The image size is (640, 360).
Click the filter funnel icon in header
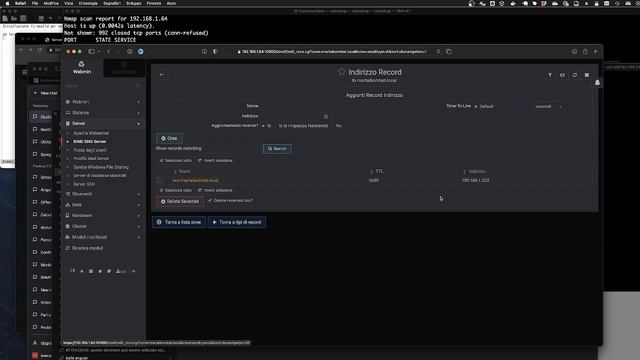[550, 75]
